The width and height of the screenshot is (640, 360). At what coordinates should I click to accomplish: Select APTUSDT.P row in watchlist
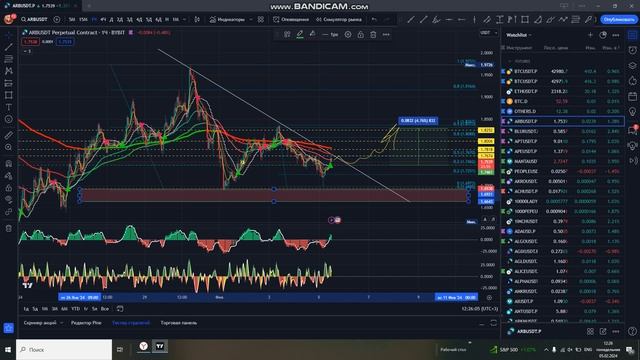point(562,141)
